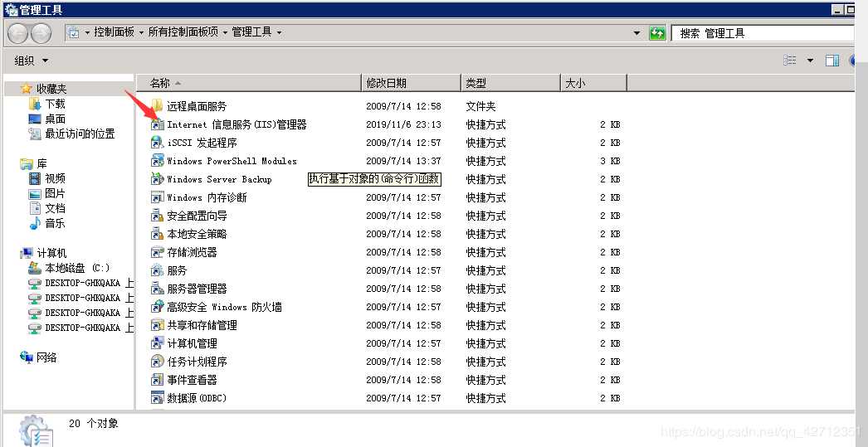Change view with the view mode icon

[791, 61]
